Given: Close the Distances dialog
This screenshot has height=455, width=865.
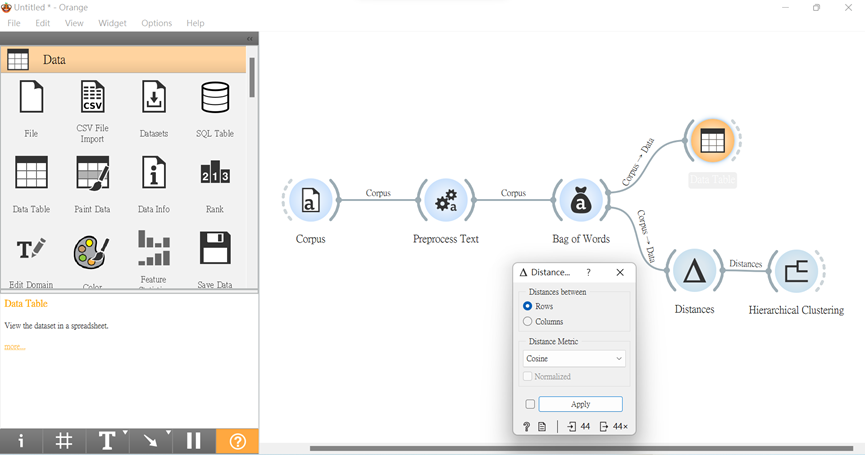Looking at the screenshot, I should click(620, 272).
